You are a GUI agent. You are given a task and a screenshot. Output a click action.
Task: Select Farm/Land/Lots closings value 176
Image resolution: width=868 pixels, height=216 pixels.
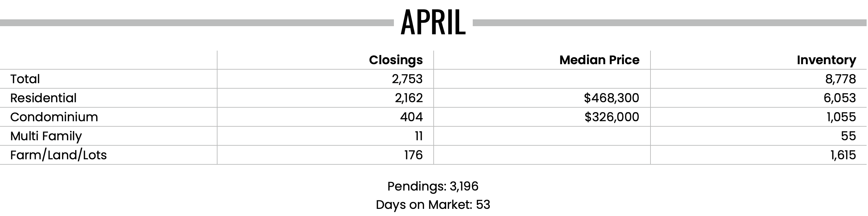tap(414, 155)
